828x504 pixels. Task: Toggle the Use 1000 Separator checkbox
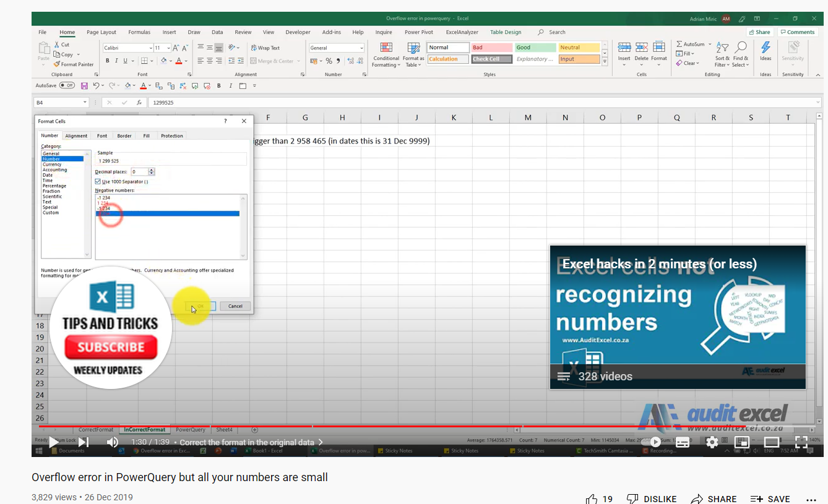(x=98, y=182)
